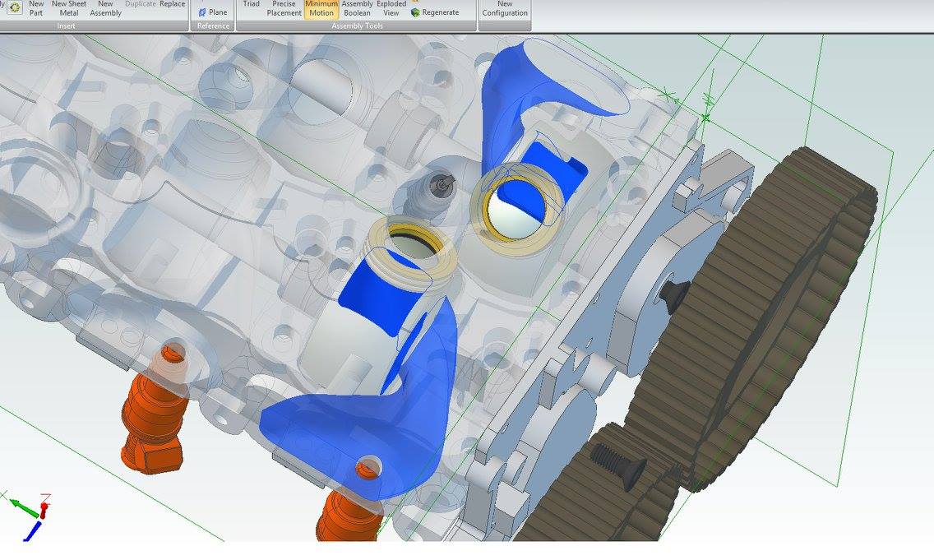Click the blue Plane icon

(202, 12)
